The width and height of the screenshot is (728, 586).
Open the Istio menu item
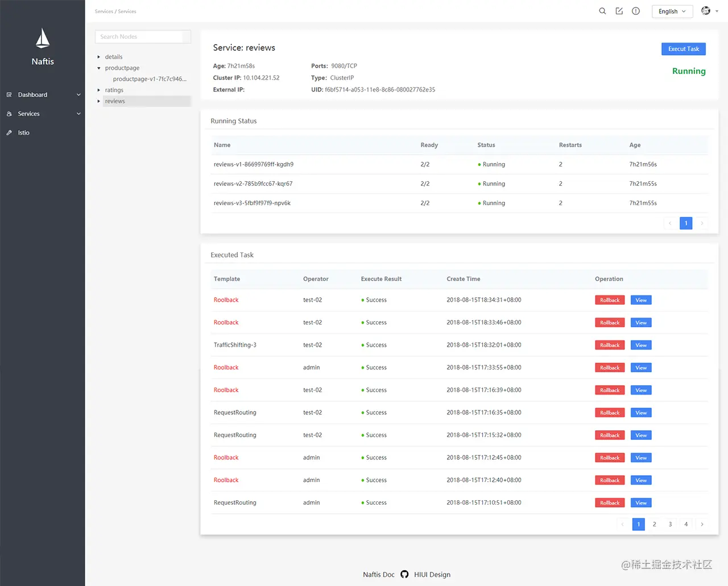[43, 132]
